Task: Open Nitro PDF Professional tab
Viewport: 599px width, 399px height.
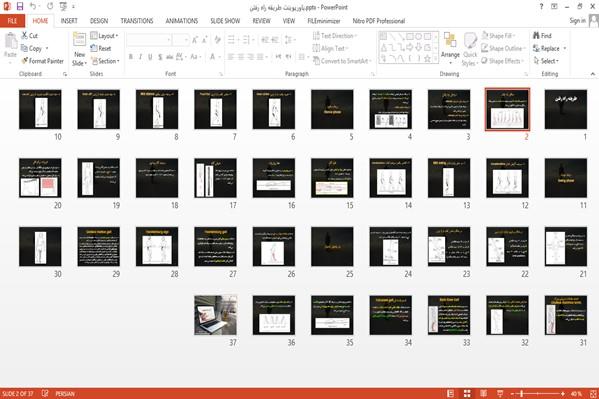Action: pos(379,21)
